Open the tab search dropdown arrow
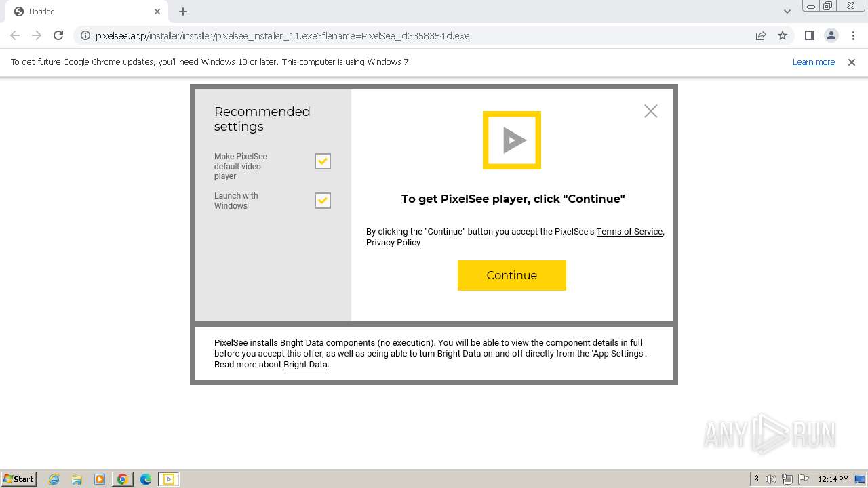Image resolution: width=868 pixels, height=488 pixels. (x=787, y=12)
